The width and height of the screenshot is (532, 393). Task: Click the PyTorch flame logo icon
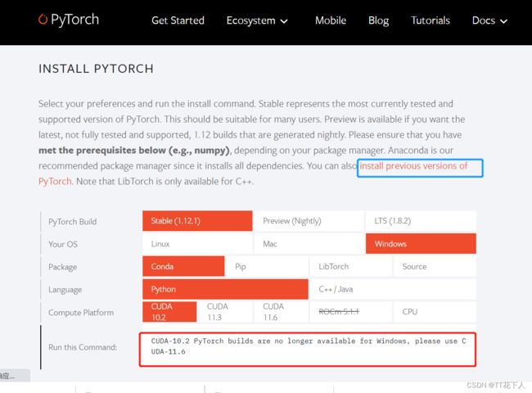(43, 19)
